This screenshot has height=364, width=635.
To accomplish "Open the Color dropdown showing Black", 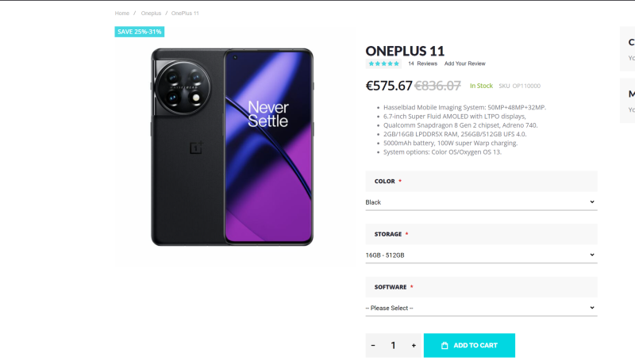I will (x=480, y=202).
